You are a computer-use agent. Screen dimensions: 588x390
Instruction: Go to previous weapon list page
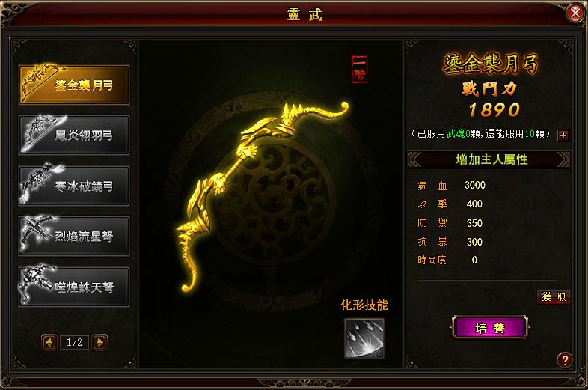(49, 342)
